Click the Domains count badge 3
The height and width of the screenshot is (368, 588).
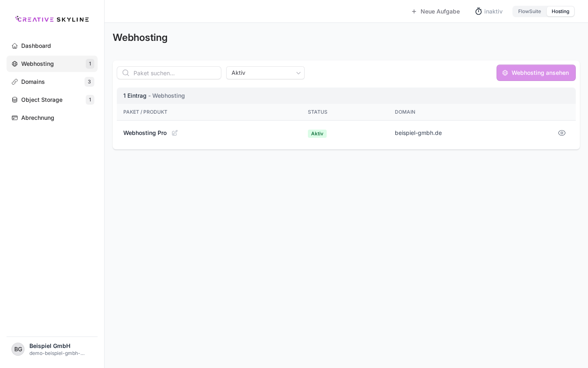tap(89, 82)
